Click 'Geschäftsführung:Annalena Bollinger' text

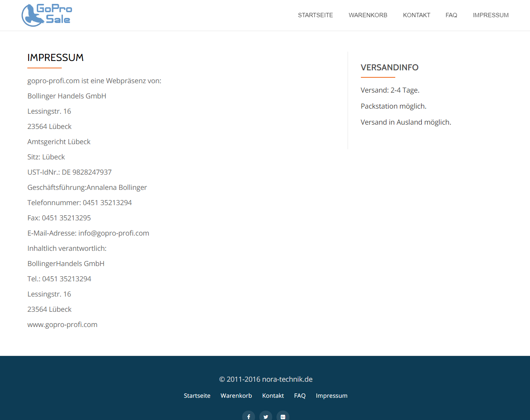click(87, 188)
